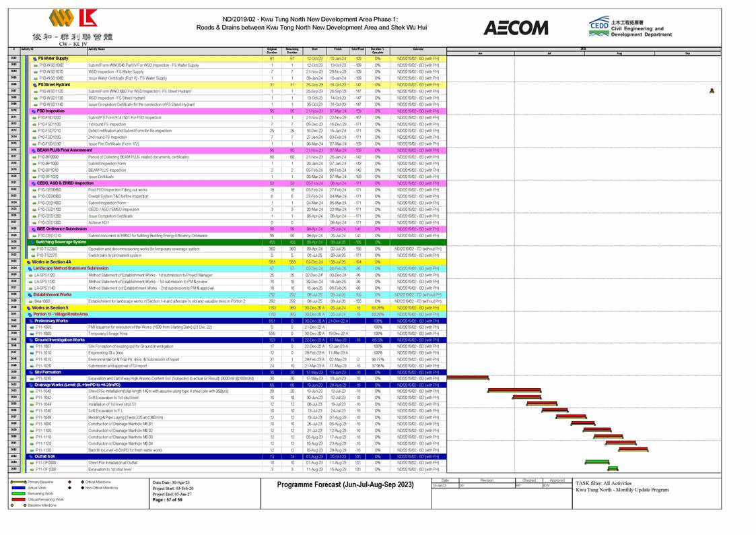The height and width of the screenshot is (535, 756).
Task: Click the Activity Name column header
Action: [174, 50]
